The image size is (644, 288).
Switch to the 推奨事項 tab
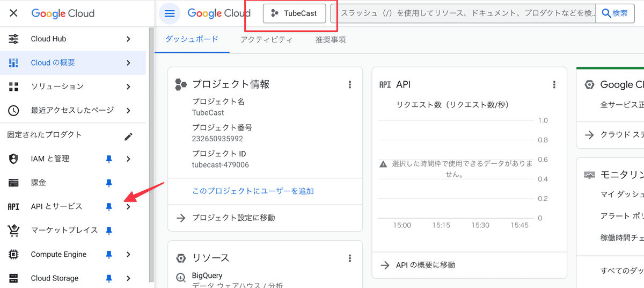pos(331,39)
